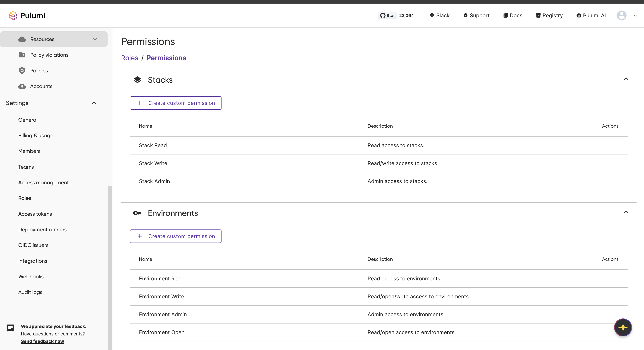This screenshot has height=350, width=644.
Task: Collapse the Environments permissions section
Action: tap(626, 212)
